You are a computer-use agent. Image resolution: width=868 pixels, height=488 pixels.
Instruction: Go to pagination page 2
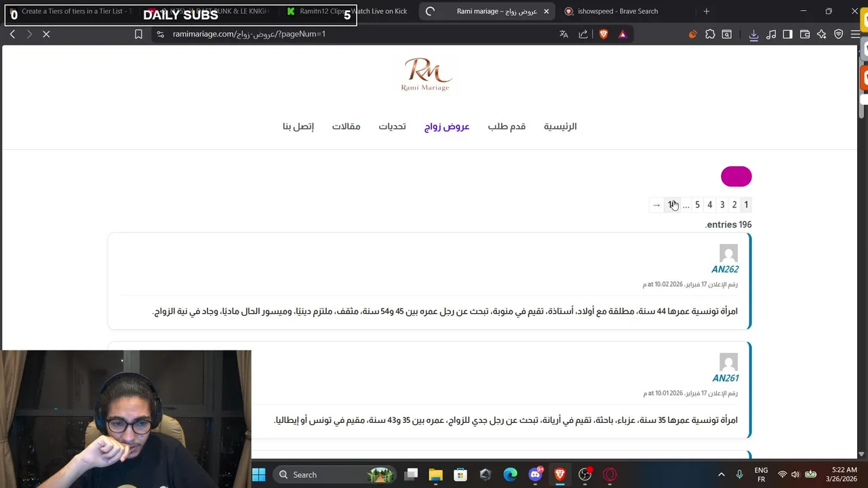tap(734, 205)
